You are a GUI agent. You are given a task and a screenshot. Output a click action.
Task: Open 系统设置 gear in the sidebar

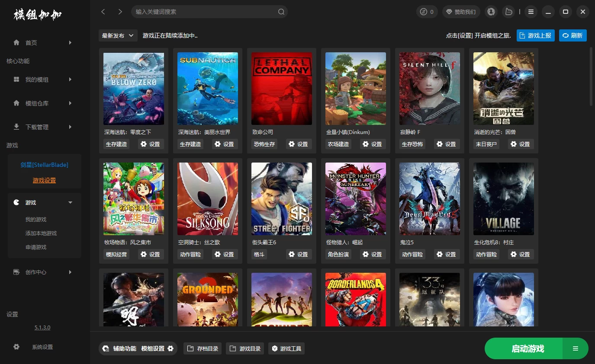click(x=17, y=347)
